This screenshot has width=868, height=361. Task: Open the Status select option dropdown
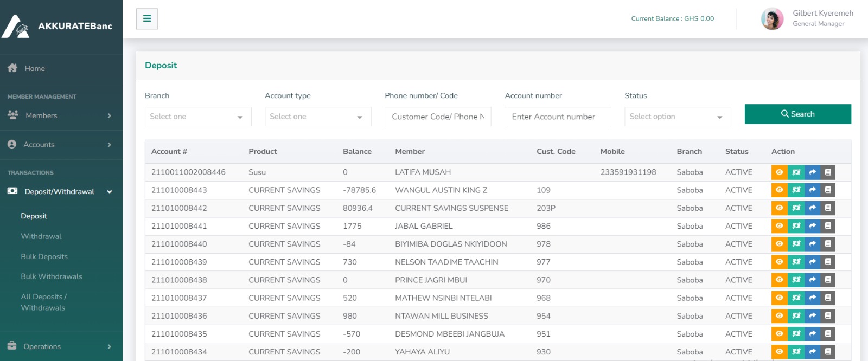[677, 117]
